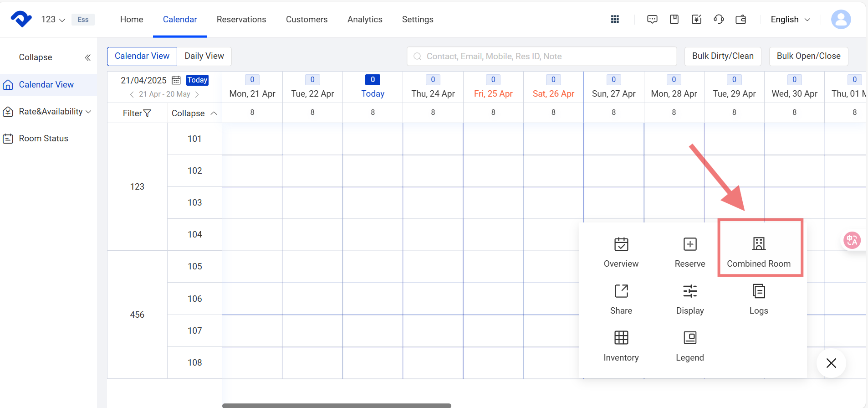The height and width of the screenshot is (408, 868).
Task: Go to the Reservations tab
Action: click(x=241, y=20)
